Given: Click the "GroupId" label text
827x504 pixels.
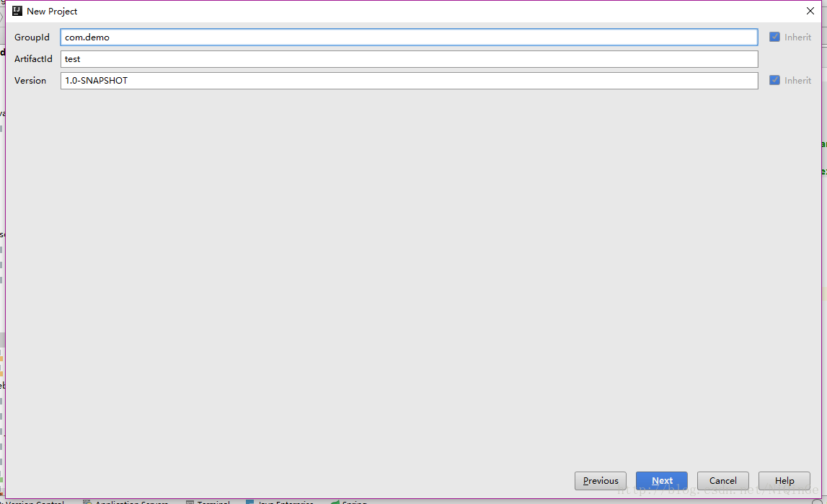Looking at the screenshot, I should 32,37.
